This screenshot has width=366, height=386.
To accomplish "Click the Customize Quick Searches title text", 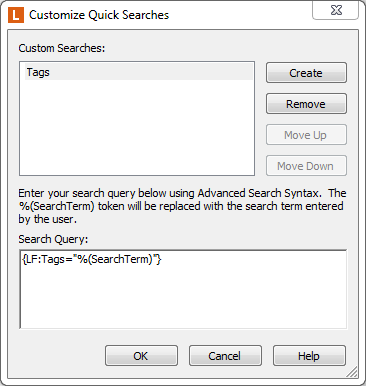I will point(99,15).
